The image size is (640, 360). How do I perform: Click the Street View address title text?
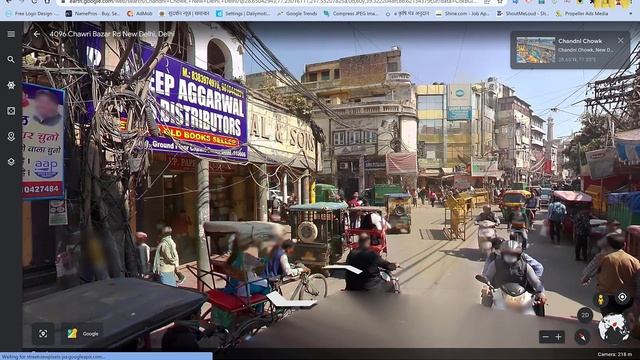pyautogui.click(x=111, y=34)
